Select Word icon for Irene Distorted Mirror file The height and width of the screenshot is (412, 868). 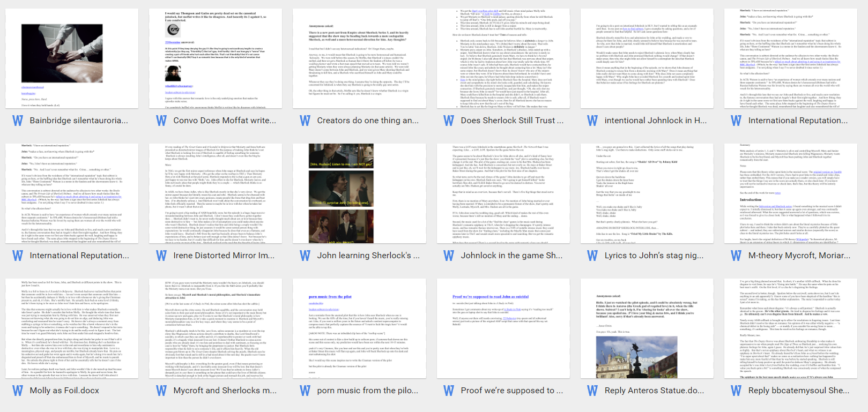pyautogui.click(x=161, y=256)
